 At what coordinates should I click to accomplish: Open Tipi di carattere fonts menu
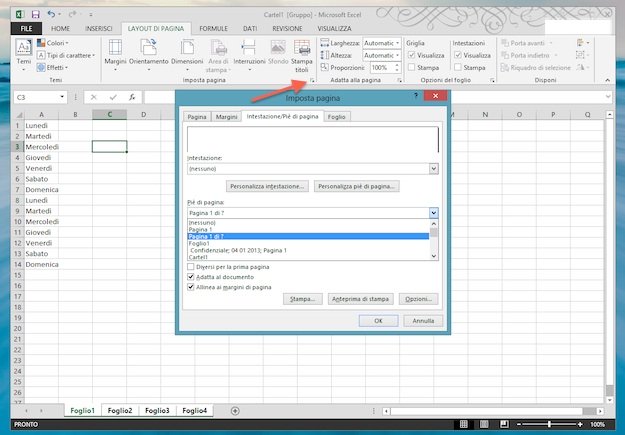pyautogui.click(x=66, y=55)
